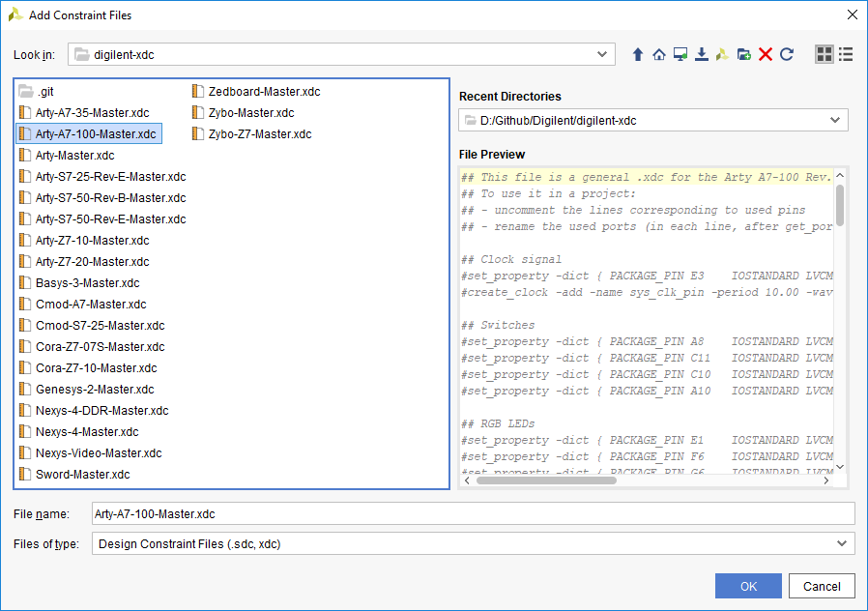Select Arty-S7-50-Rev-B-Master.xdc file
Screen dimensions: 868x611
pos(102,197)
